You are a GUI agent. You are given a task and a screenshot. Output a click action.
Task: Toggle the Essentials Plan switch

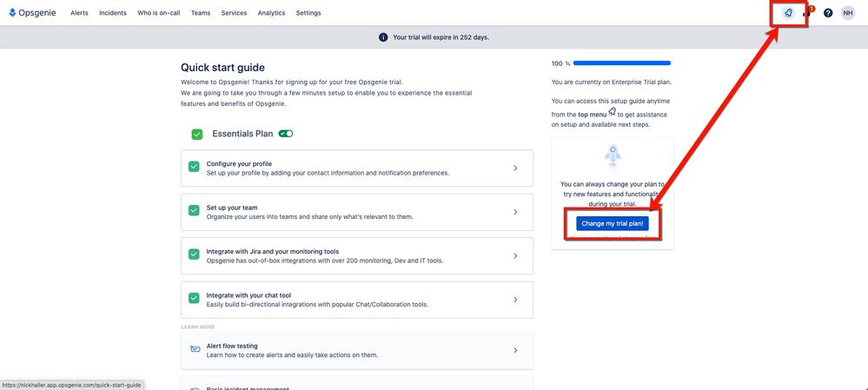(x=286, y=133)
